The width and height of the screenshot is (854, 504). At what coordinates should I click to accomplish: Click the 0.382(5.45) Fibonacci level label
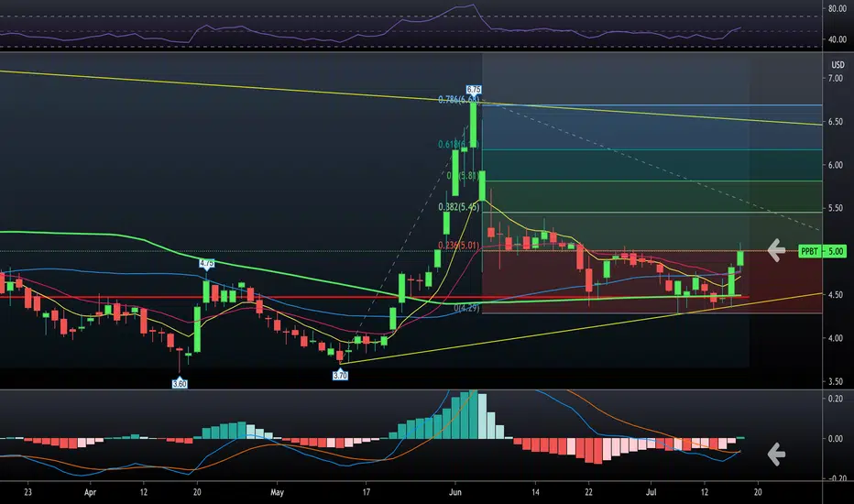click(x=458, y=207)
